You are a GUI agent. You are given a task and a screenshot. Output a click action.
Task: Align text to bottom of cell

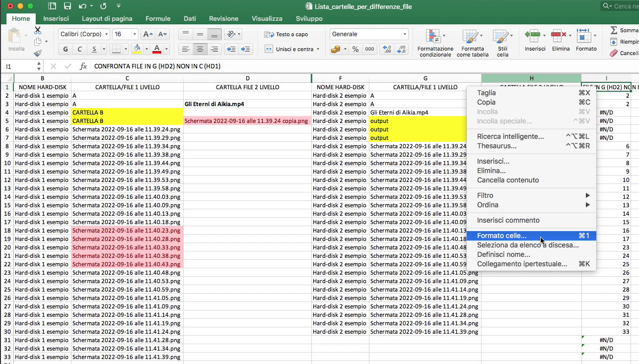(x=214, y=34)
